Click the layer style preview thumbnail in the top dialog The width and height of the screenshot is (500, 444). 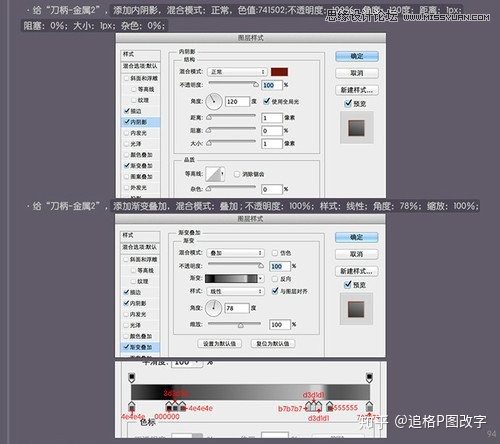pos(356,128)
